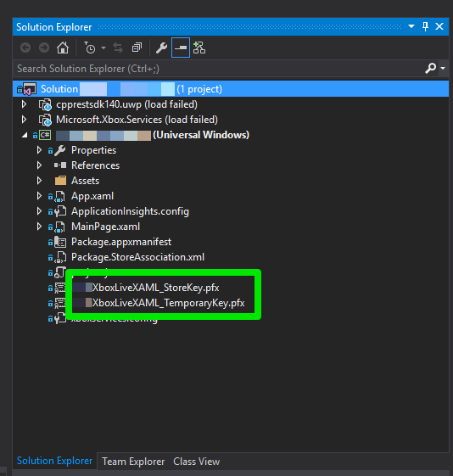453x476 pixels.
Task: Click StoreKey.pfx certificate icon
Action: (x=59, y=288)
